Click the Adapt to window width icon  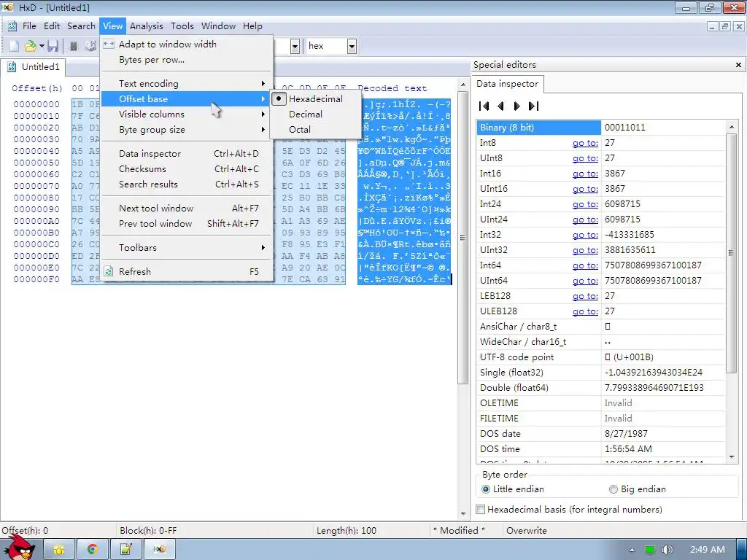coord(109,44)
